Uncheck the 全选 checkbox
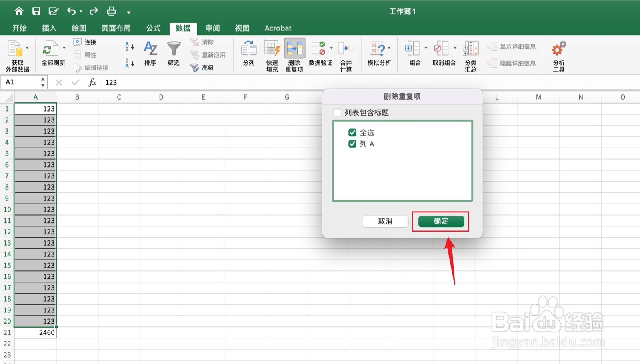Viewport: 640px width, 364px height. [x=352, y=132]
